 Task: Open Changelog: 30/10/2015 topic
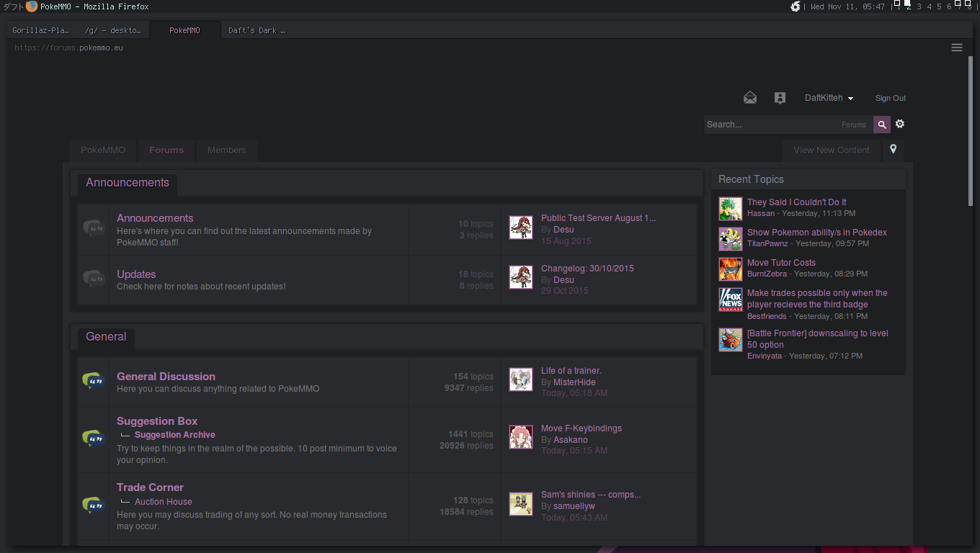[x=587, y=269]
